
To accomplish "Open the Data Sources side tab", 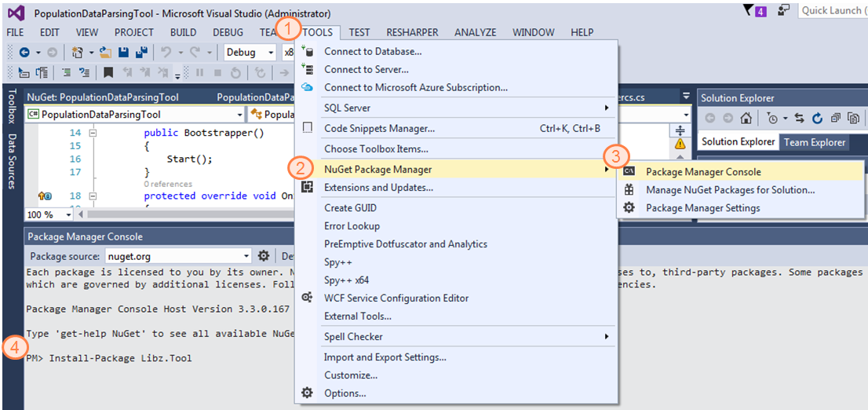I will 13,161.
